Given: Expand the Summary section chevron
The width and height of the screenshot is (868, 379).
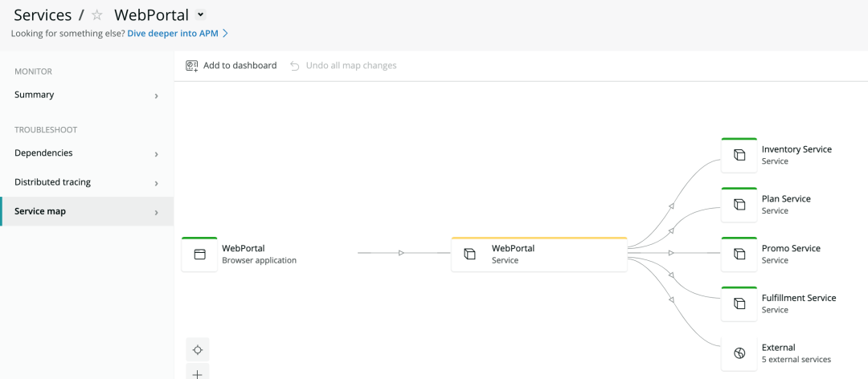Looking at the screenshot, I should click(156, 96).
